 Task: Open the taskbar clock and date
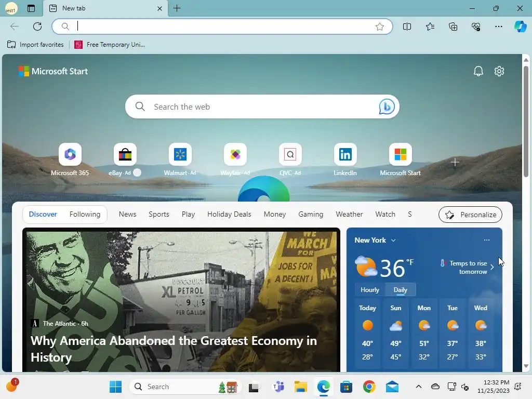pos(494,387)
